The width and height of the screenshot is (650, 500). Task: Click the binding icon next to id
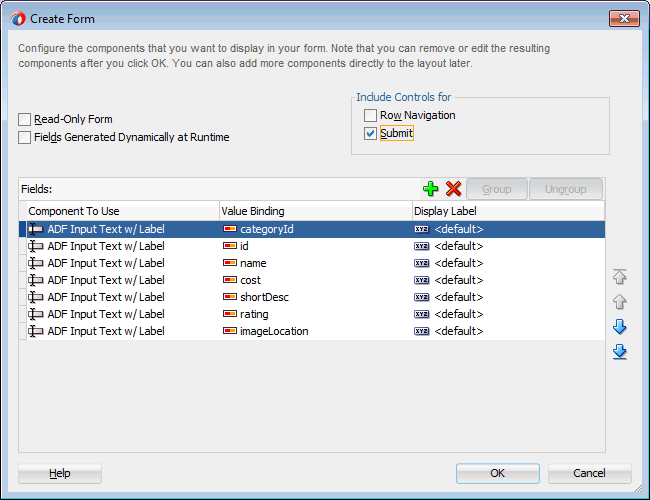230,246
